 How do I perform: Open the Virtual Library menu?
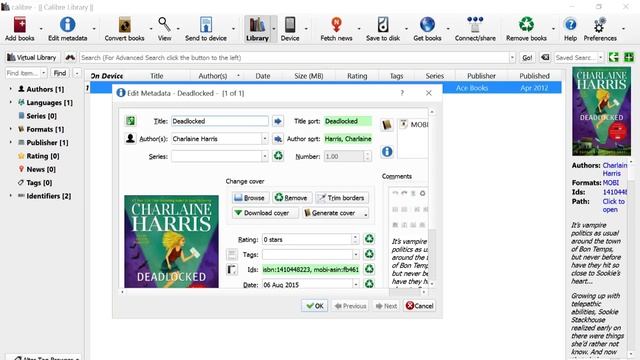(x=32, y=58)
